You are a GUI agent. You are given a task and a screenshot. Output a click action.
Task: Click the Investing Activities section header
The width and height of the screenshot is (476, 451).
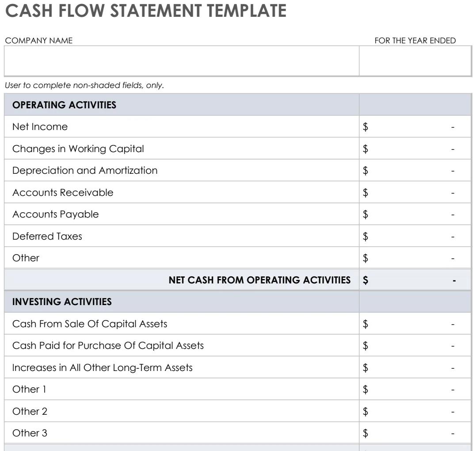[182, 302]
